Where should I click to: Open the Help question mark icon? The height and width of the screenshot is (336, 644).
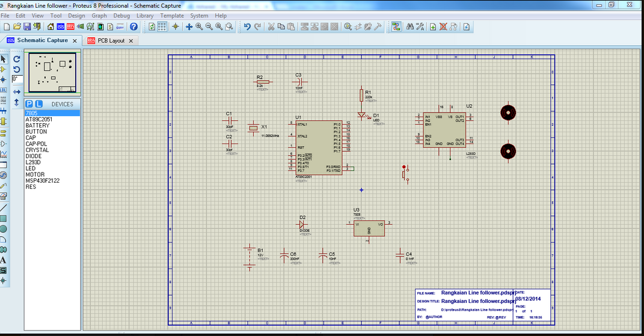[134, 26]
